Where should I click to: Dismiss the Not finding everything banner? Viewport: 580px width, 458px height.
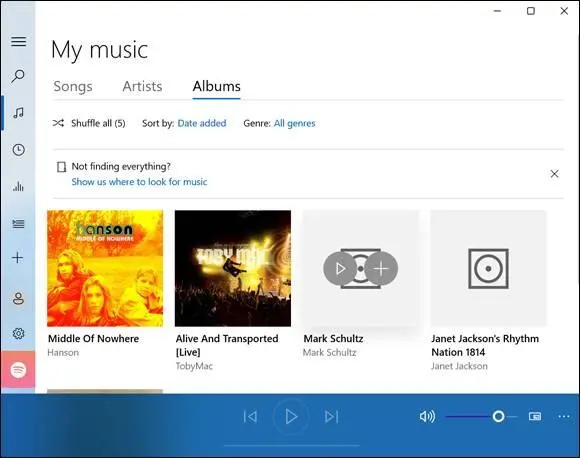[x=554, y=174]
